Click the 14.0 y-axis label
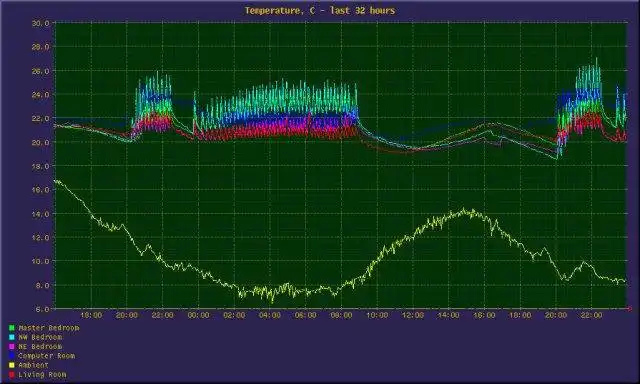The width and height of the screenshot is (640, 384). pyautogui.click(x=41, y=214)
